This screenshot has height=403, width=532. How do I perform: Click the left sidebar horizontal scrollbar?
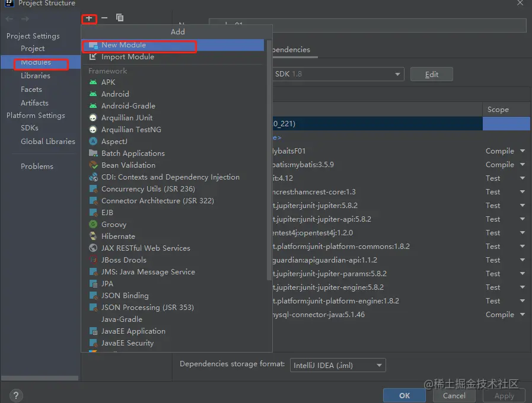point(40,378)
